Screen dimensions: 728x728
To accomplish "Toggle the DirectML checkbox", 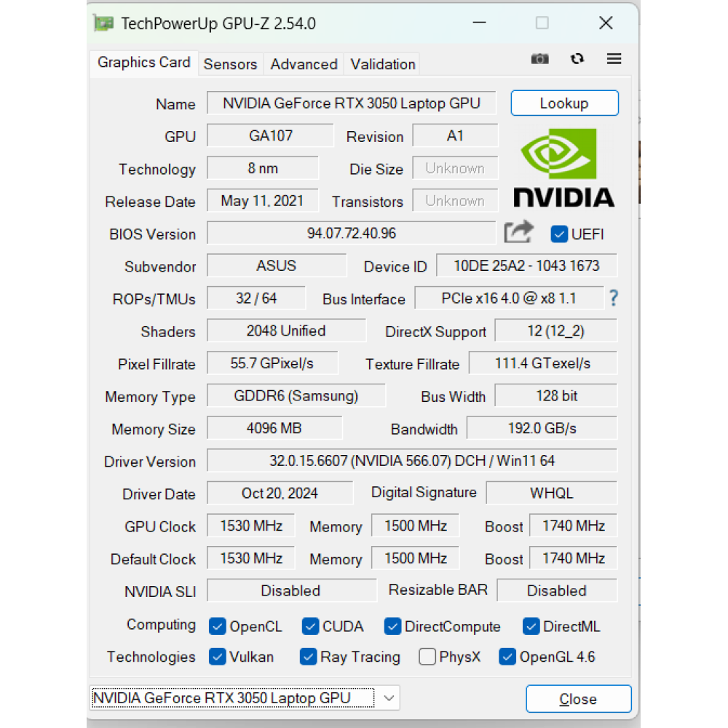I will 531,626.
